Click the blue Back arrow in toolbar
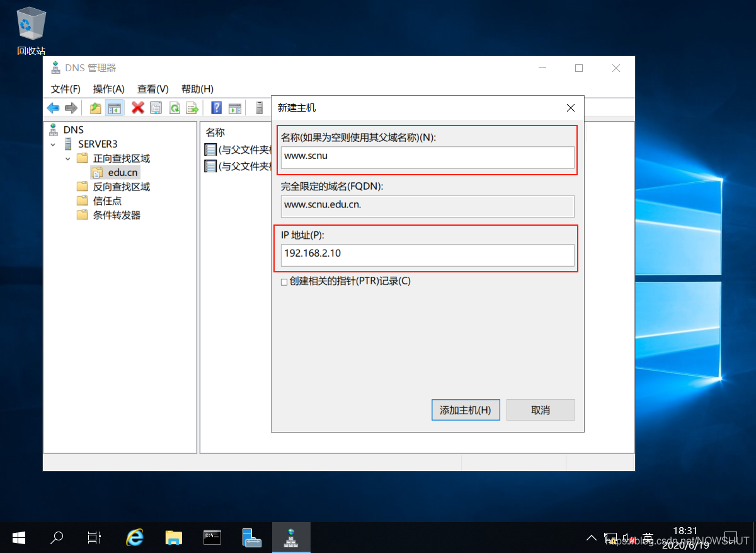756x553 pixels. (x=54, y=108)
